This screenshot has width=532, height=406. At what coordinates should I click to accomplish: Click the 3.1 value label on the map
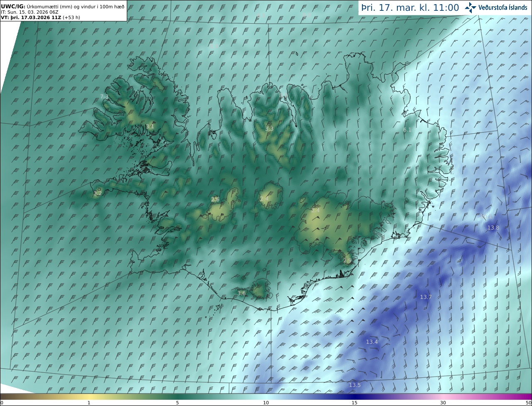[x=150, y=126]
